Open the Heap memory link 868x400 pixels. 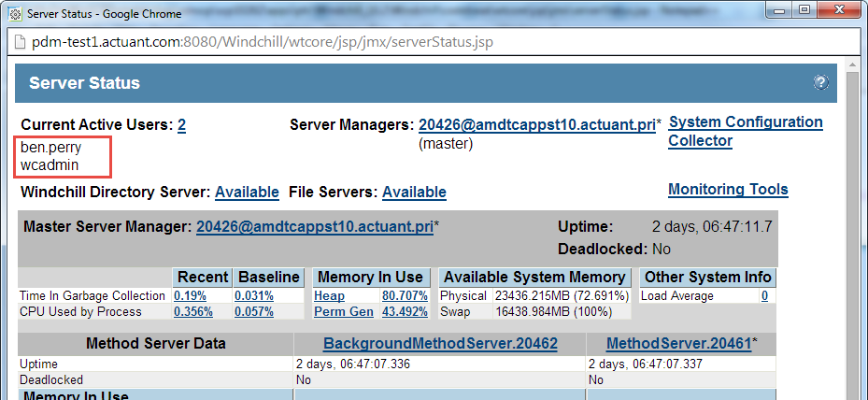point(330,296)
